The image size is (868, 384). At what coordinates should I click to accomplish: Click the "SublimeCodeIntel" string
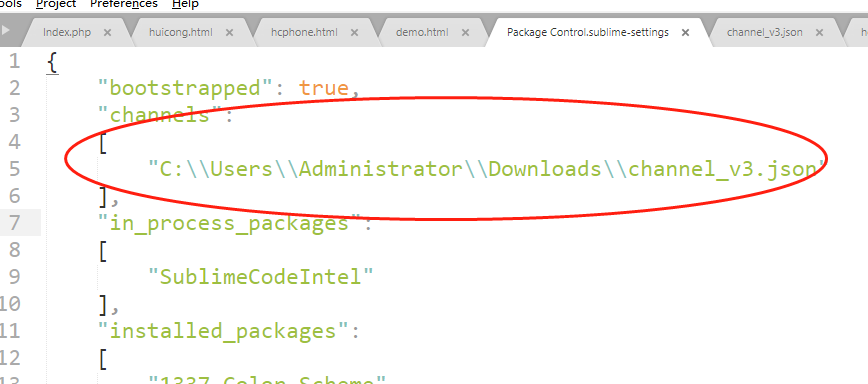pos(261,276)
